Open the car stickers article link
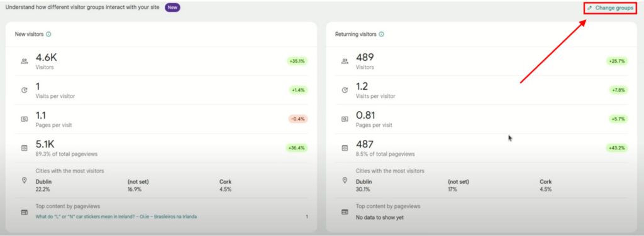The height and width of the screenshot is (236, 644). [x=116, y=217]
